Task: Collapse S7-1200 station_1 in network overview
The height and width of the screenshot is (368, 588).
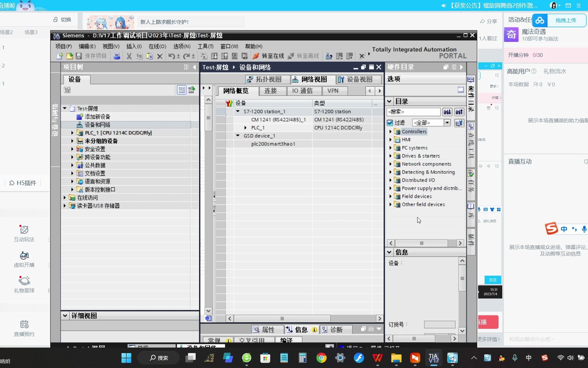Action: 238,111
